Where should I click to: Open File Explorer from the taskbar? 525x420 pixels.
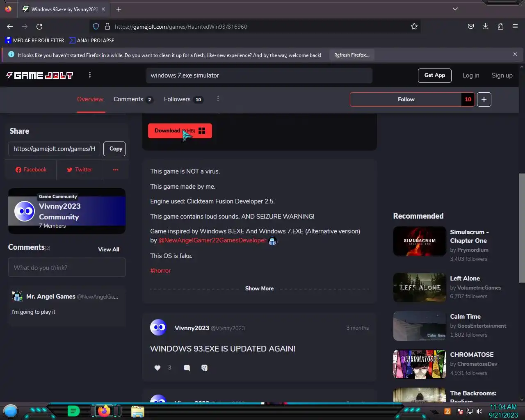pyautogui.click(x=138, y=411)
